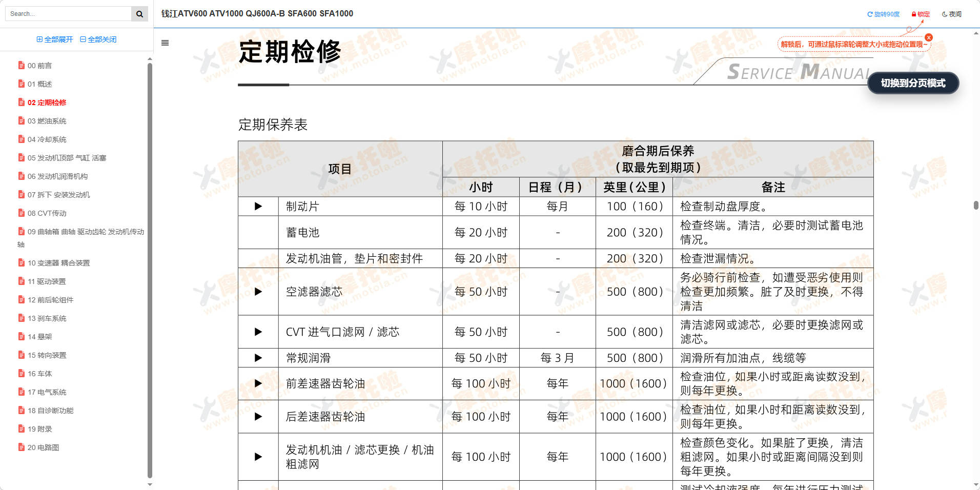Click the document icon beside 13 刹车系统
The height and width of the screenshot is (490, 980).
22,318
